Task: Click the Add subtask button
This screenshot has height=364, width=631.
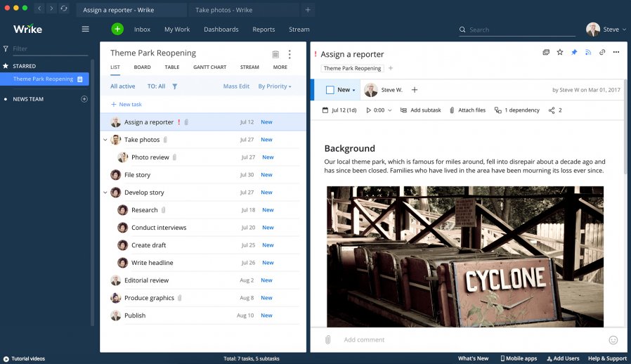Action: (x=420, y=110)
